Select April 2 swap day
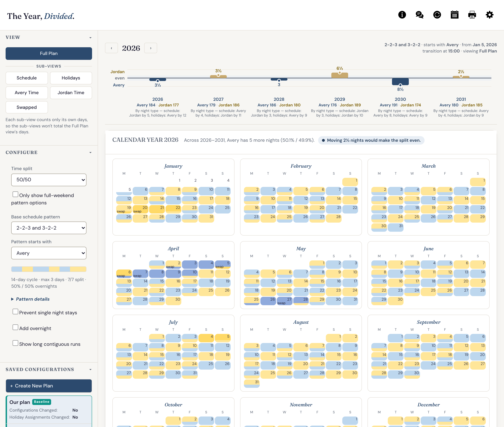Viewport: 504px width, 427px height. (173, 264)
